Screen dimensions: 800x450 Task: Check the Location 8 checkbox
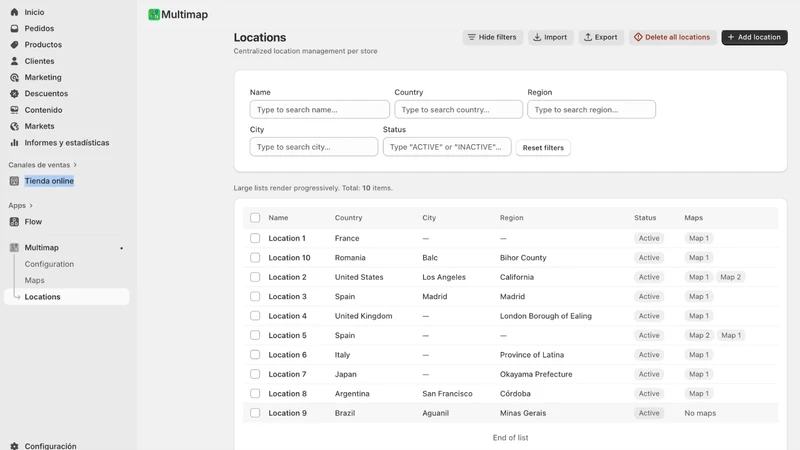(255, 393)
